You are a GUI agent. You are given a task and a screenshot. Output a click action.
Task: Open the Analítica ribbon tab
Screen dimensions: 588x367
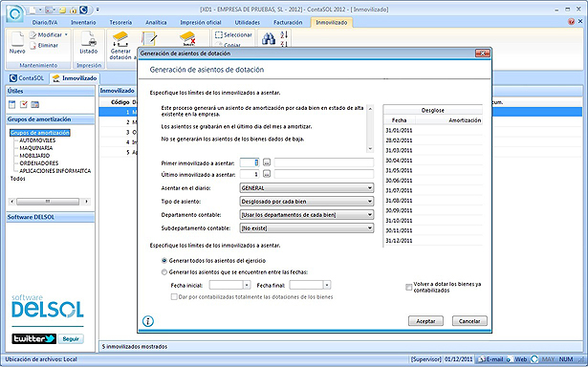click(x=156, y=23)
